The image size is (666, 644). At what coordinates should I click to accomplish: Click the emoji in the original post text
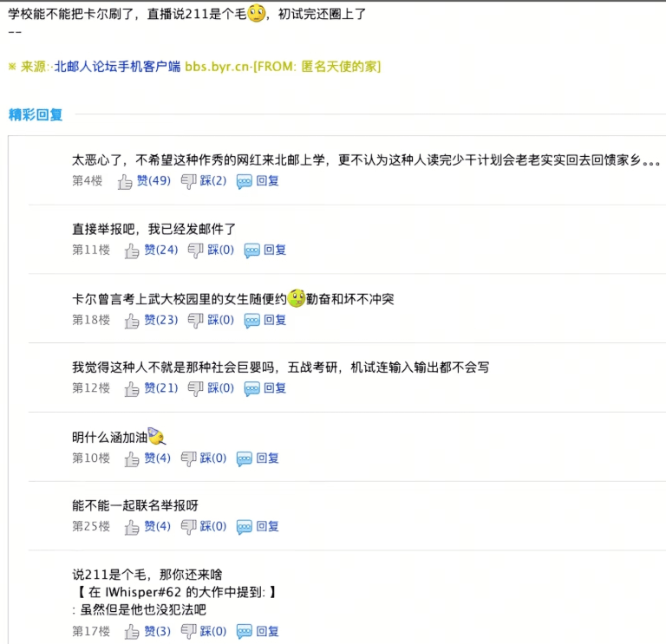(257, 15)
